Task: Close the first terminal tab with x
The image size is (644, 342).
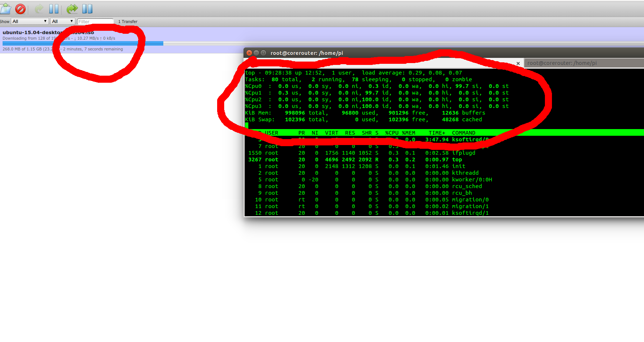Action: tap(518, 63)
